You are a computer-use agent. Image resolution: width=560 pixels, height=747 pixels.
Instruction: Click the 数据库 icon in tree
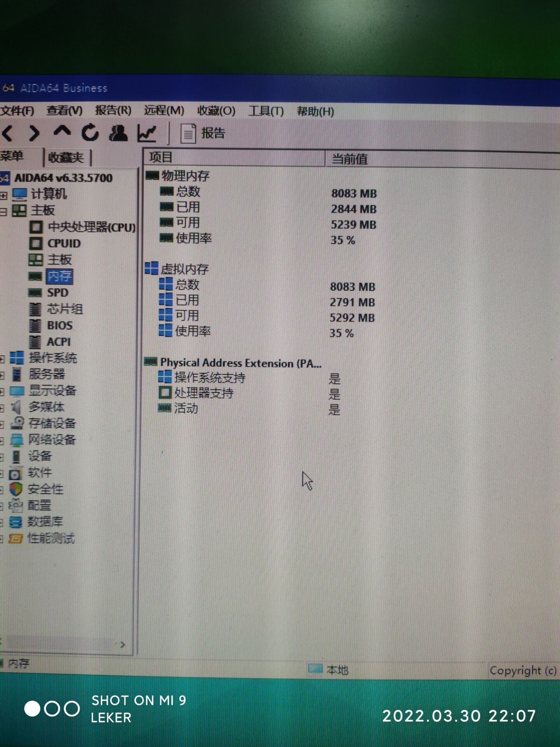[x=16, y=522]
